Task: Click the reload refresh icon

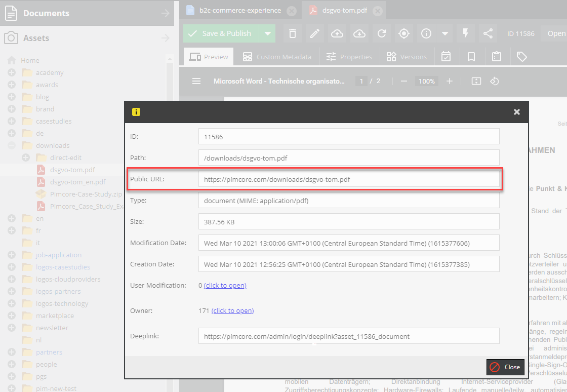Action: coord(382,33)
